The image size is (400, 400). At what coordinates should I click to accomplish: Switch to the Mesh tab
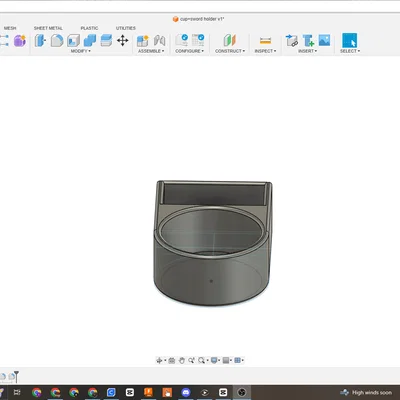tap(10, 28)
